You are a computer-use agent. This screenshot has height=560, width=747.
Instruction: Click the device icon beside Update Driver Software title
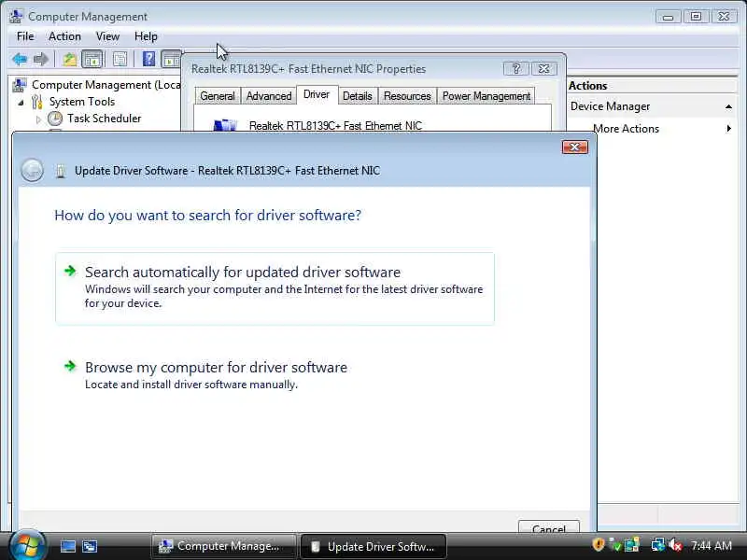pyautogui.click(x=61, y=171)
